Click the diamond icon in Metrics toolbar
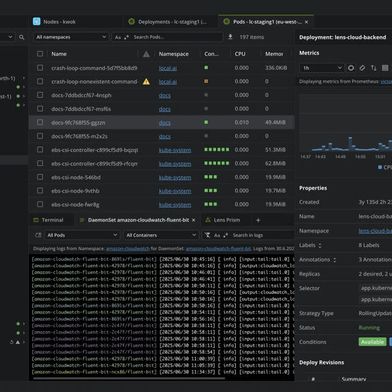 (362, 68)
